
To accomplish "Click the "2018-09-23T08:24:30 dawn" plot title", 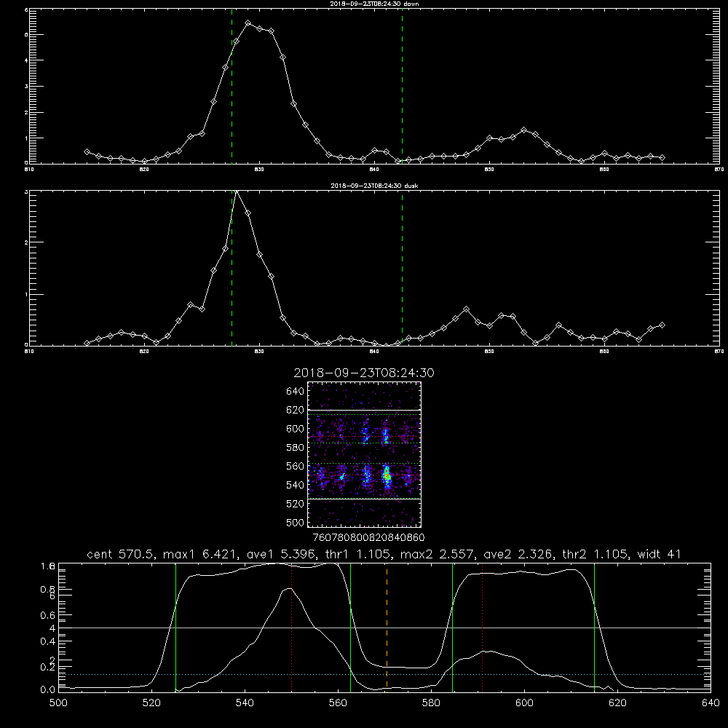I will [x=374, y=4].
